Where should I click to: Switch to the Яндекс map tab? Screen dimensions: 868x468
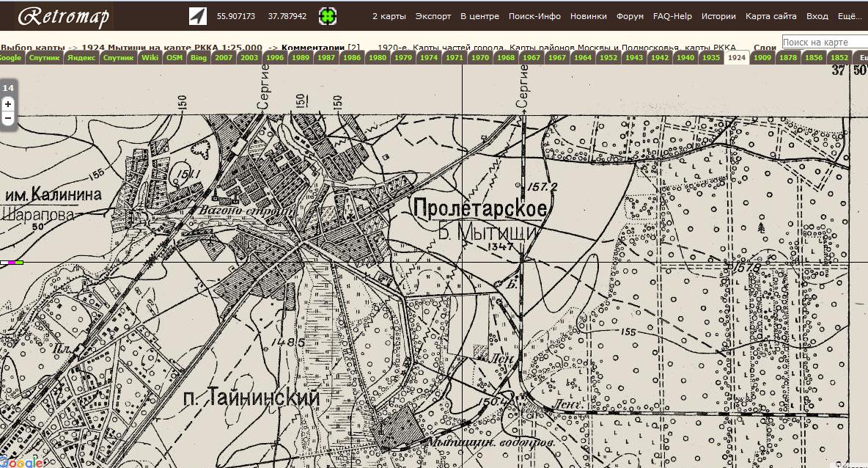pos(81,57)
